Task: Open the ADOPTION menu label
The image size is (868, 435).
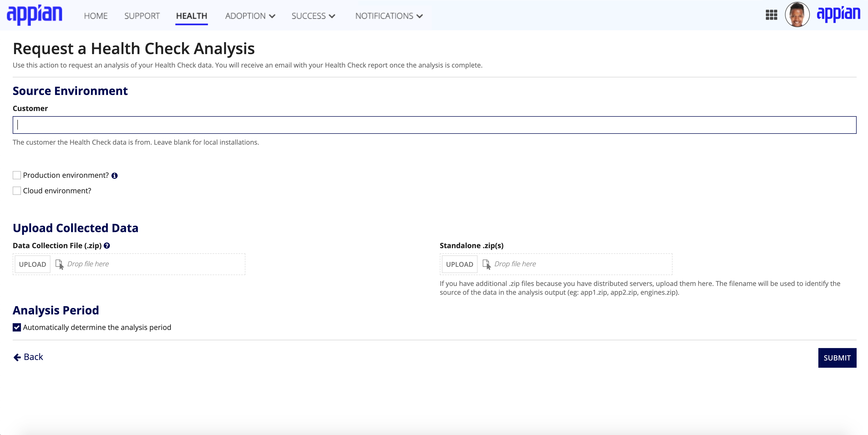Action: coord(245,16)
